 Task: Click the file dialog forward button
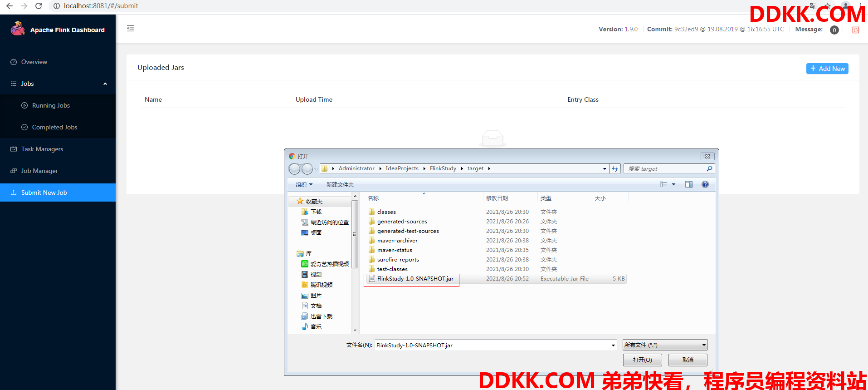(307, 169)
